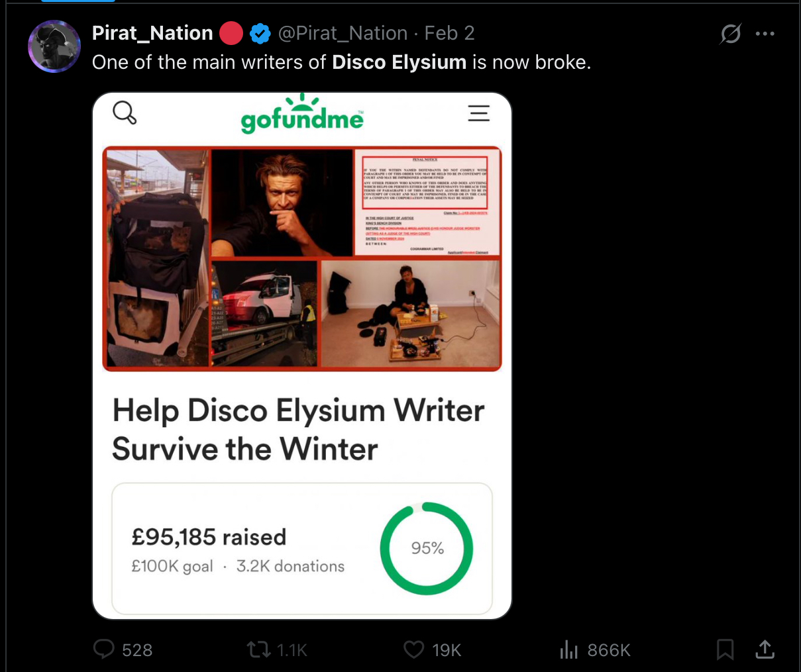Open the reply comment icon
801x672 pixels.
[104, 649]
